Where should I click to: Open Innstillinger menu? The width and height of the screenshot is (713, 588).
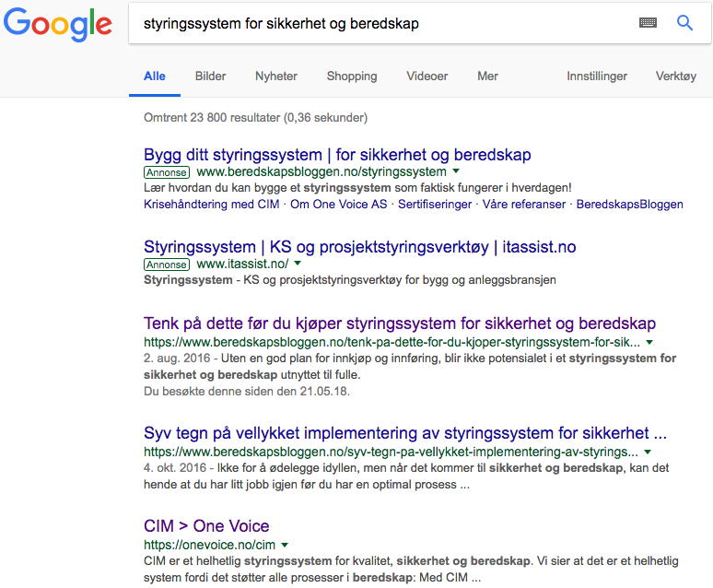point(597,76)
